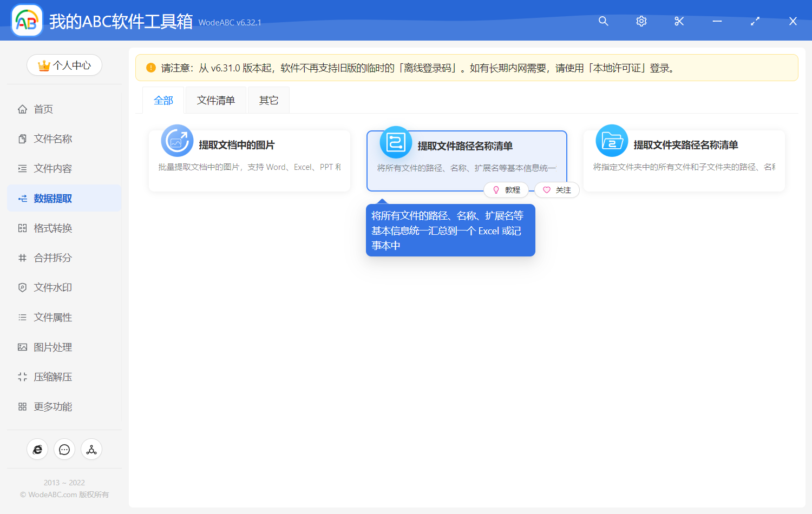The image size is (812, 514).
Task: Open the chat feedback bubble icon
Action: (64, 449)
